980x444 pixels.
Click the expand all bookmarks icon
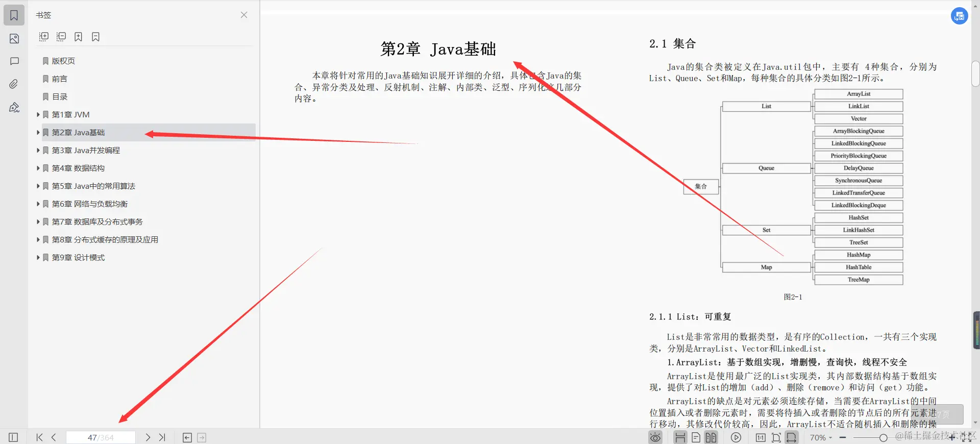pyautogui.click(x=44, y=37)
